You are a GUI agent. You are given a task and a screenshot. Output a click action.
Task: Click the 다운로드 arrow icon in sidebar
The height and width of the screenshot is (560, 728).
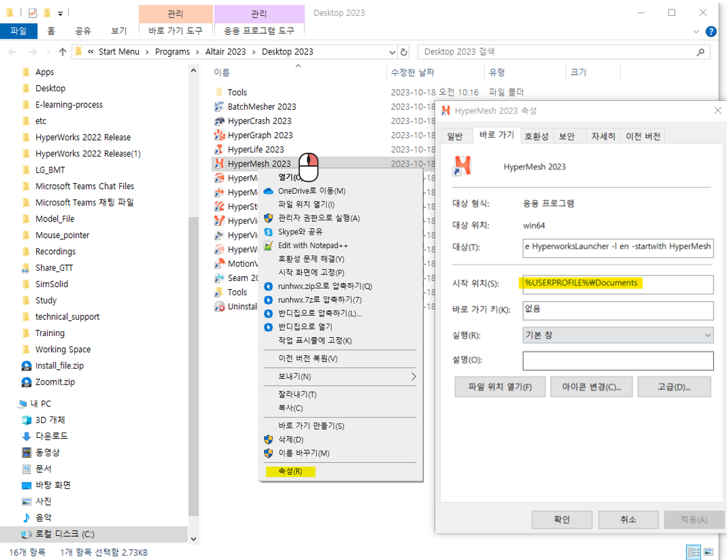pyautogui.click(x=26, y=436)
